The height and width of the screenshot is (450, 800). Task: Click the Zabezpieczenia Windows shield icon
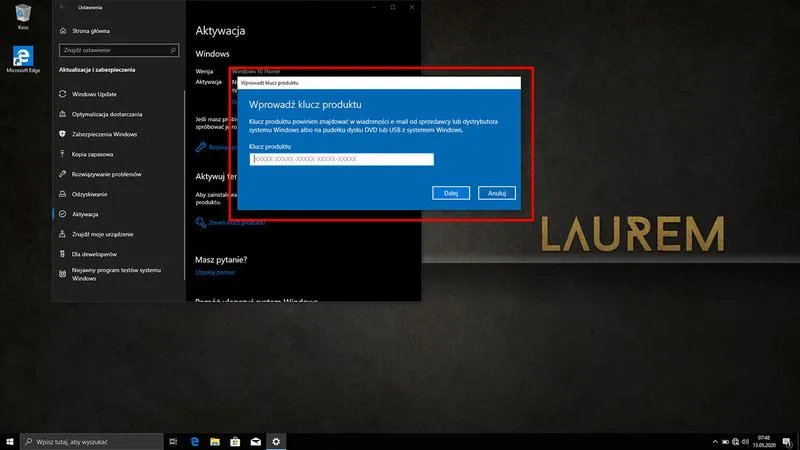pyautogui.click(x=62, y=134)
